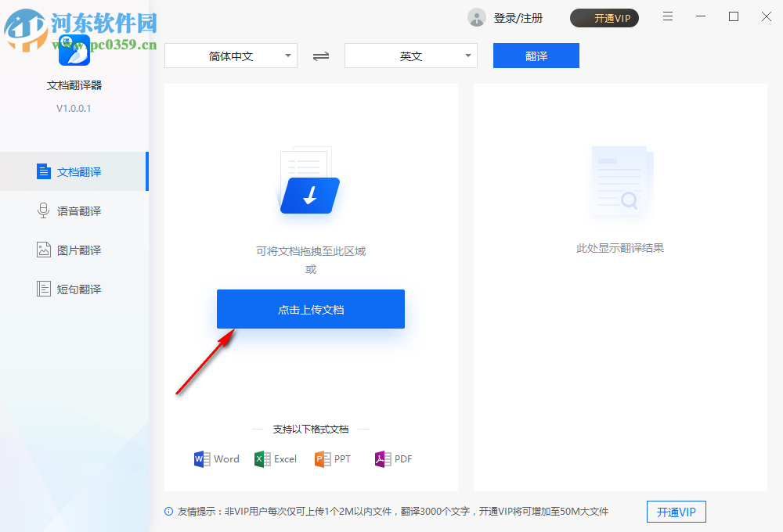
Task: Open the 语音翻译 voice translation feature
Action: (44, 210)
